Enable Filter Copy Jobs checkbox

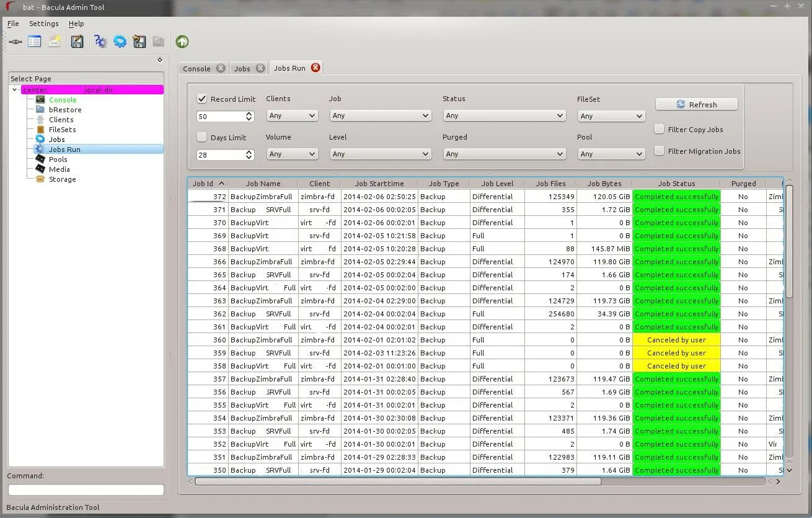[660, 129]
